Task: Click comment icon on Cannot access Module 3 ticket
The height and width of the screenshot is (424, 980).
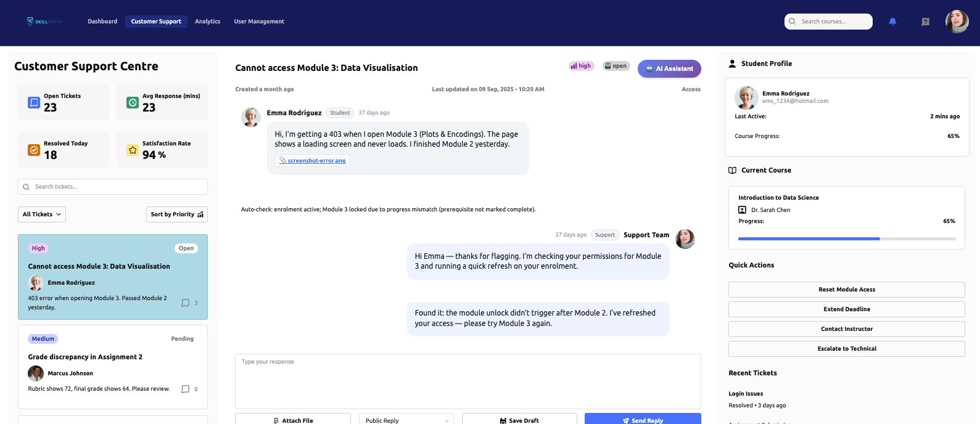Action: click(185, 303)
